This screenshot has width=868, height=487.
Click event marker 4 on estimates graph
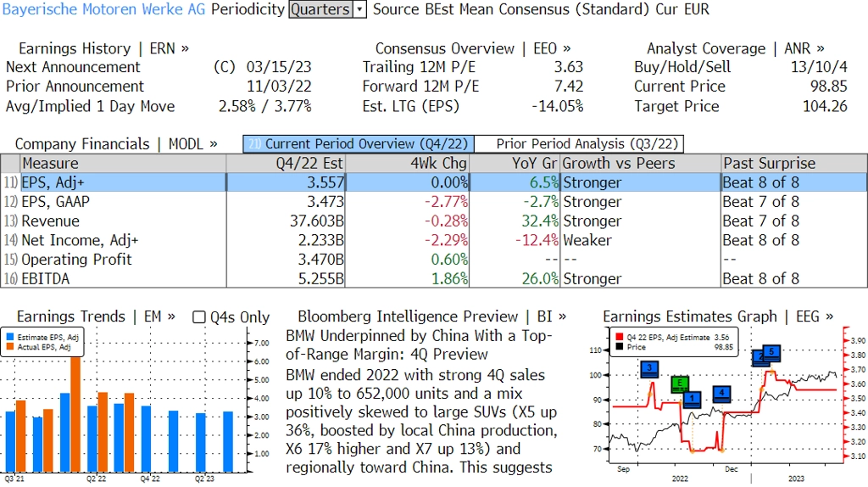[721, 393]
